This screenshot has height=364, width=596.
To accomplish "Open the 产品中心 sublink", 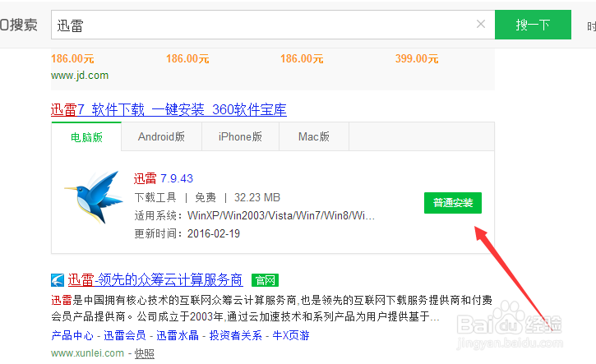I will [72, 335].
